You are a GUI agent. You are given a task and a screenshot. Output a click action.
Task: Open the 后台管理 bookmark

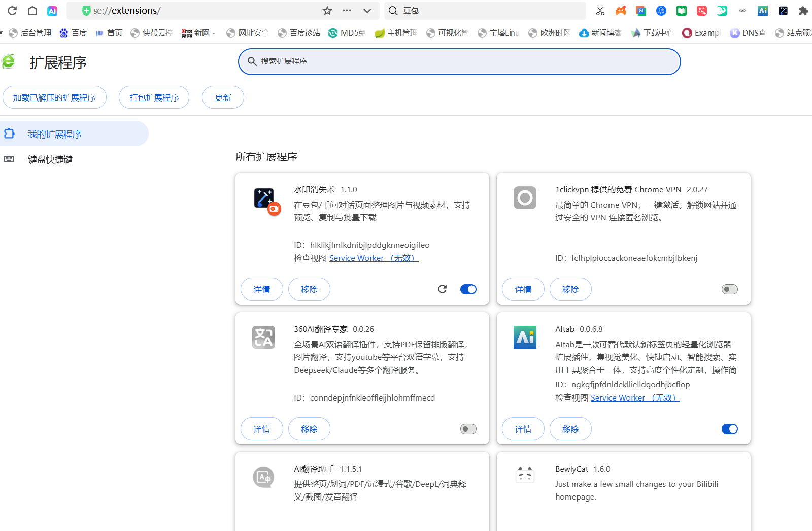click(x=30, y=33)
